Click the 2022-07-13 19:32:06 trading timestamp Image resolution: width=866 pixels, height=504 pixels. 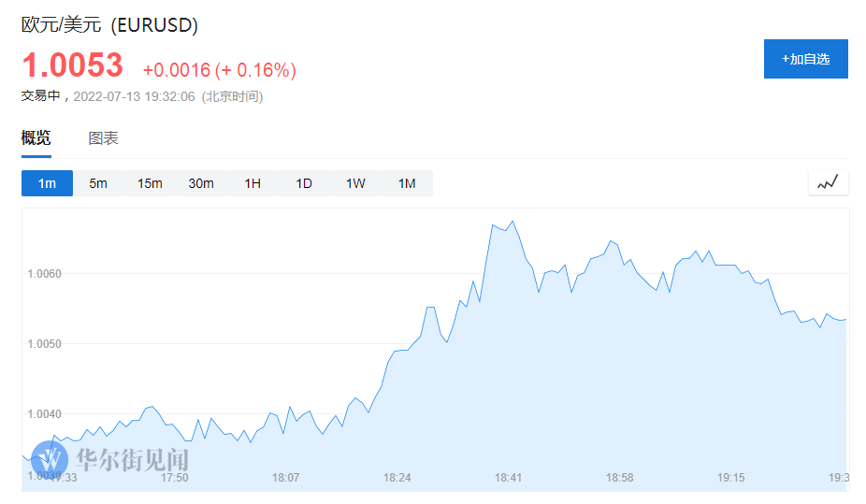point(134,96)
